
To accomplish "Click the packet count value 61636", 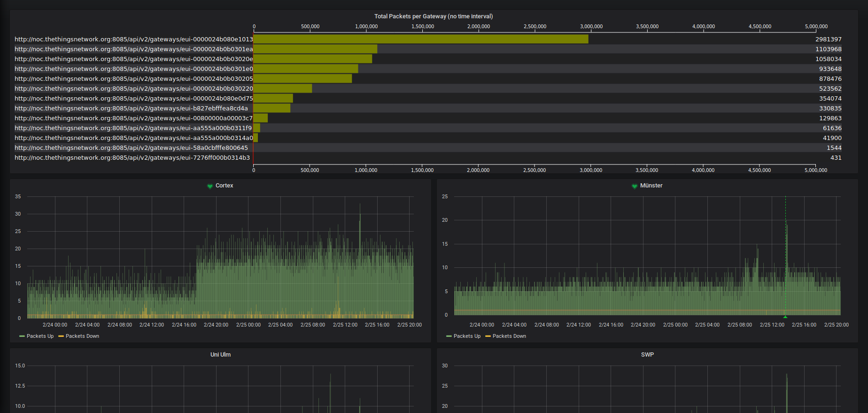I will tap(832, 128).
